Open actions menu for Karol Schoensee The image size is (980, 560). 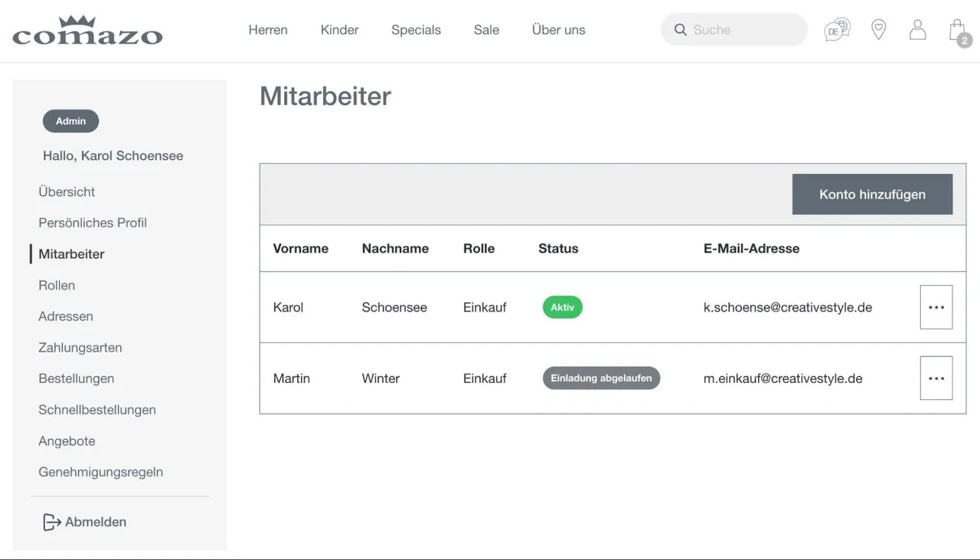click(x=936, y=307)
